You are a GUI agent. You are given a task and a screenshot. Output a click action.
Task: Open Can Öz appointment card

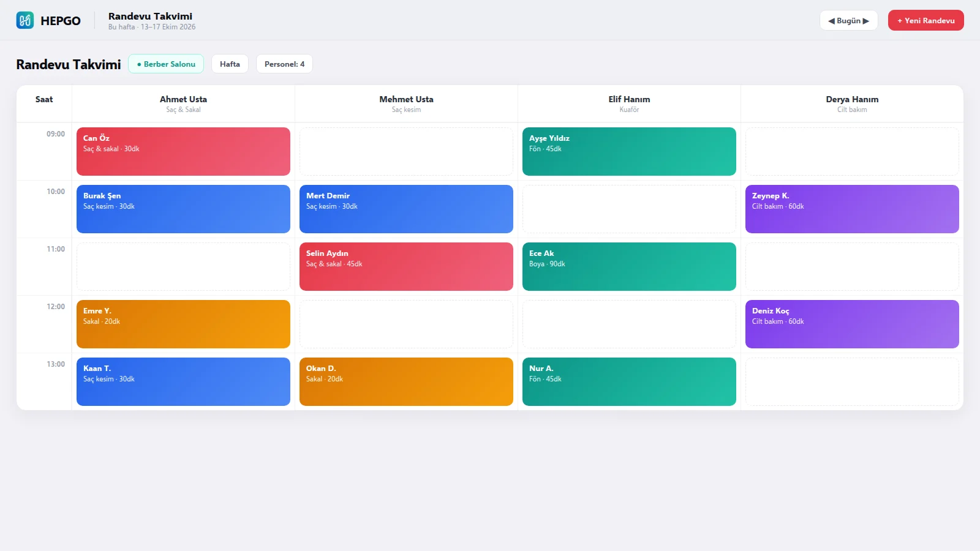(183, 151)
